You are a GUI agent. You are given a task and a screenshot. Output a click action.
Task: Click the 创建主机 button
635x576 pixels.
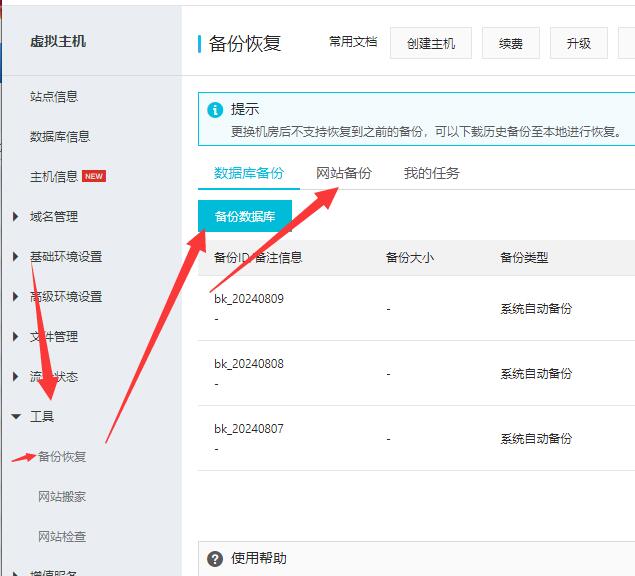(x=431, y=44)
